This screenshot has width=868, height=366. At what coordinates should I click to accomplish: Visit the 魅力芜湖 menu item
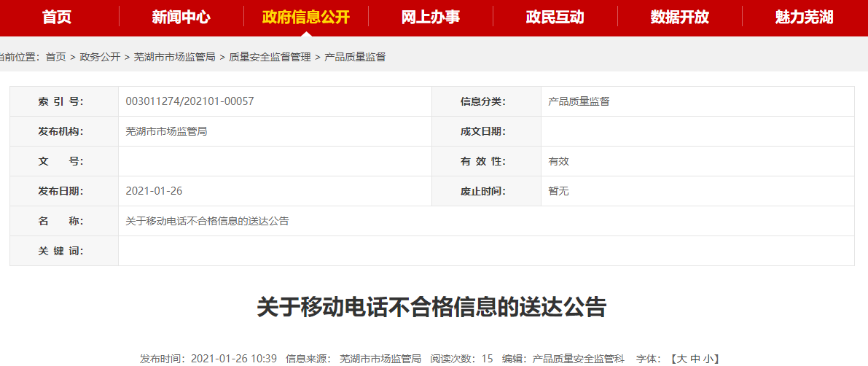[805, 17]
